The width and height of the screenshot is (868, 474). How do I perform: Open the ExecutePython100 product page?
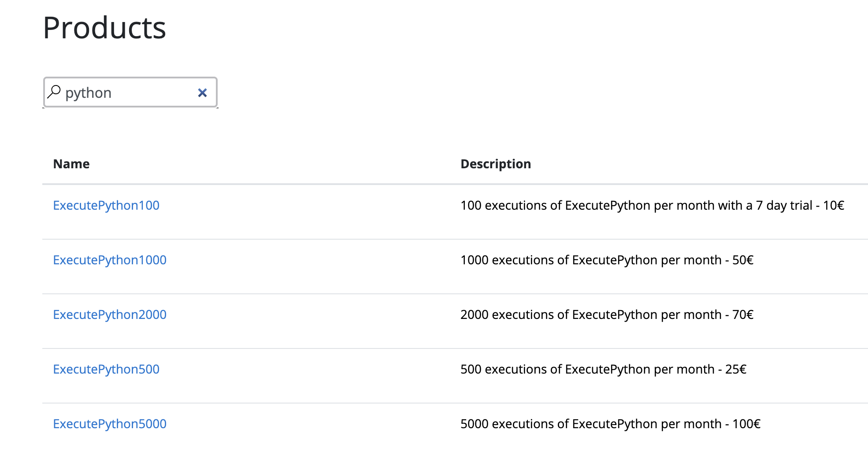[x=106, y=205]
